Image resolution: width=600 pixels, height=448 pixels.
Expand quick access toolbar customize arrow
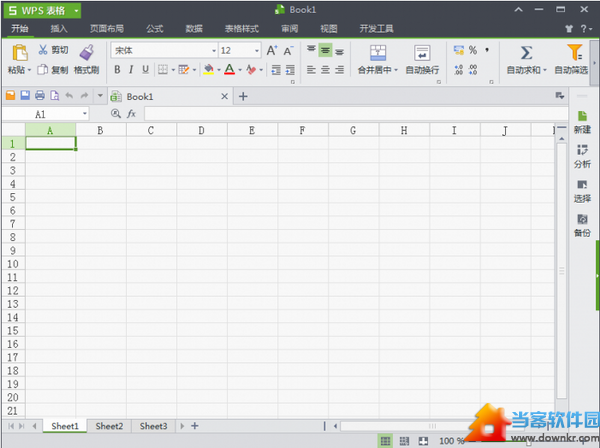(x=100, y=95)
